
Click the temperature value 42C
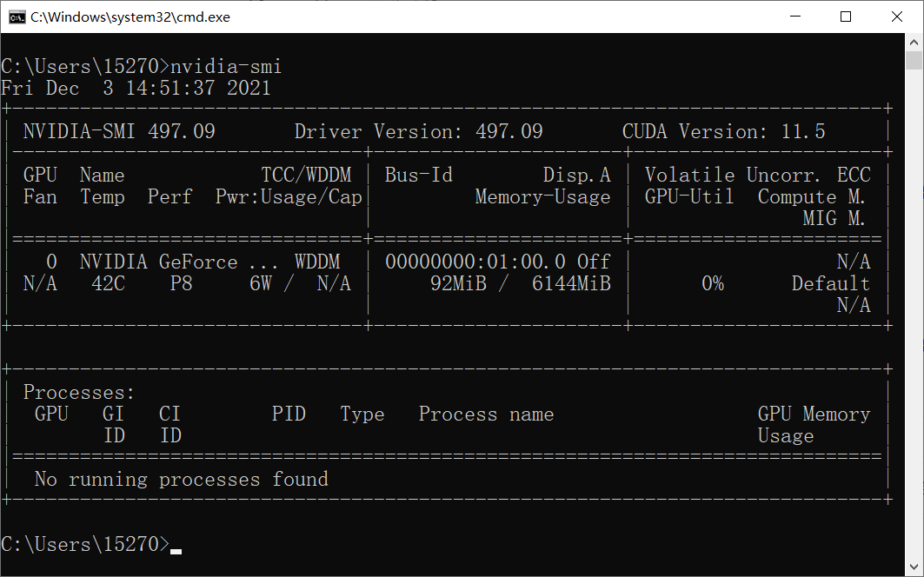pyautogui.click(x=108, y=283)
